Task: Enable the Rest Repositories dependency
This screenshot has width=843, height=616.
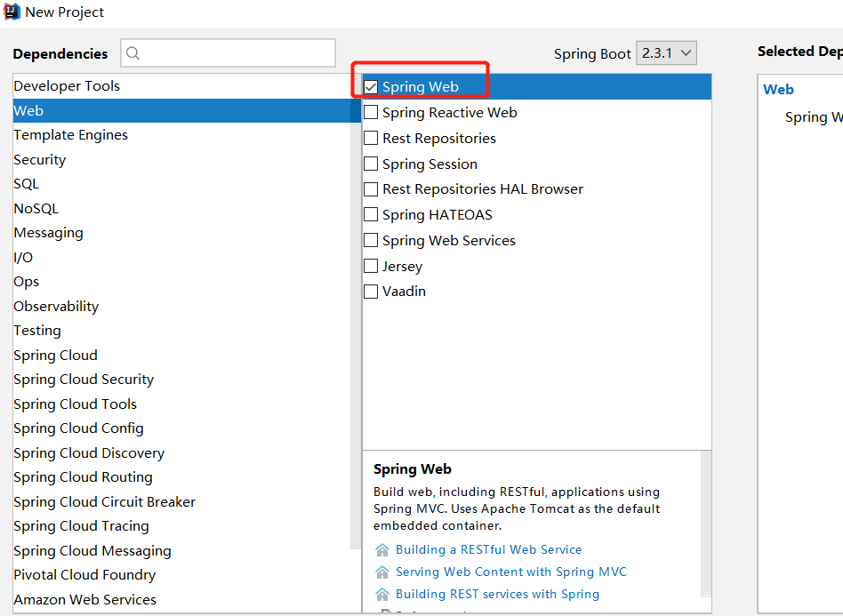Action: (x=371, y=138)
